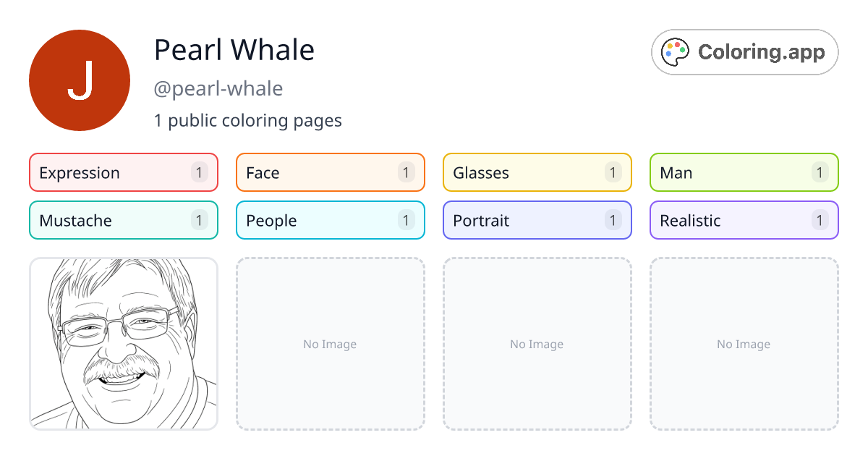Click the @pearl-whale username link
Image resolution: width=868 pixels, height=456 pixels.
[218, 88]
